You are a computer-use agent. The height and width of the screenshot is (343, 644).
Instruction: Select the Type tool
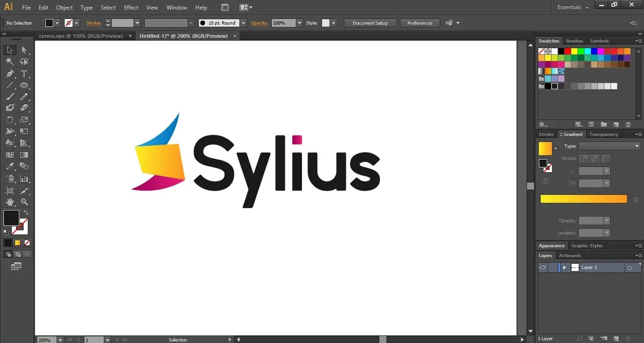pyautogui.click(x=24, y=73)
